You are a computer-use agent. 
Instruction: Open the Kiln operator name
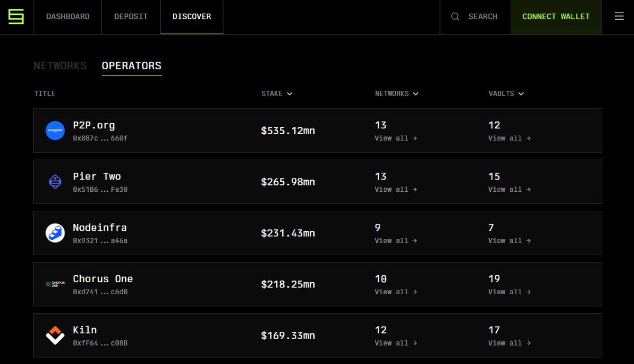[85, 330]
